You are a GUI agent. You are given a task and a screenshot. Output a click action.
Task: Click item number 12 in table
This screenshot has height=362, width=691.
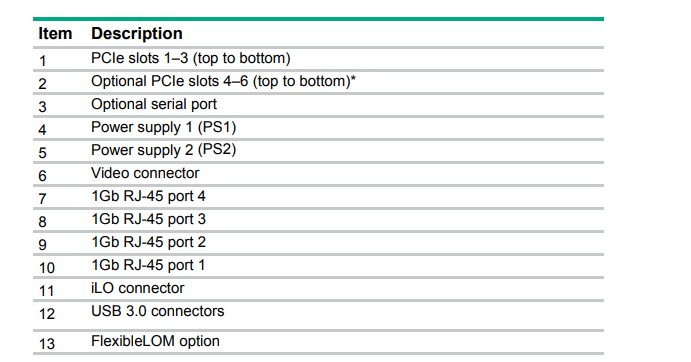pyautogui.click(x=47, y=314)
